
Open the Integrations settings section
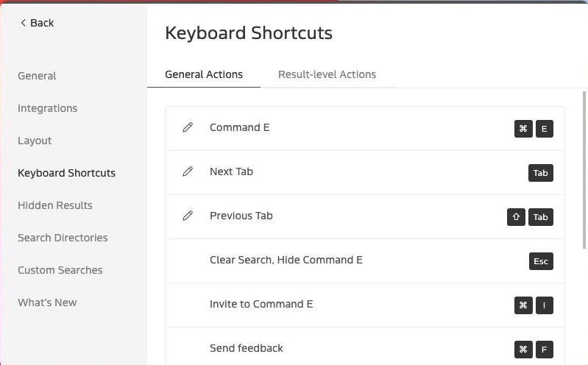tap(48, 108)
